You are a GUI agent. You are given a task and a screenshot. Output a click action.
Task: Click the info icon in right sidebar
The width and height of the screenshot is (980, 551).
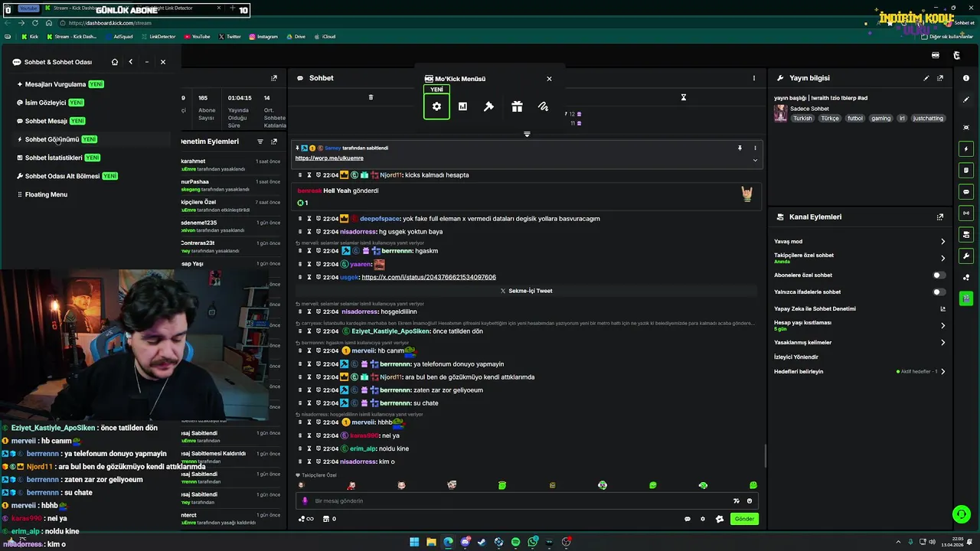(x=966, y=78)
